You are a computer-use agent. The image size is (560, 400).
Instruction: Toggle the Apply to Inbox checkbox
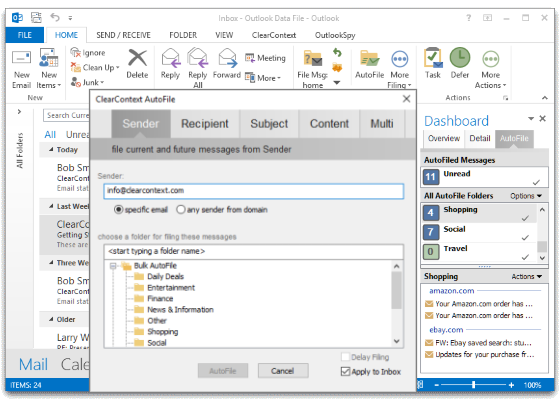coord(345,371)
